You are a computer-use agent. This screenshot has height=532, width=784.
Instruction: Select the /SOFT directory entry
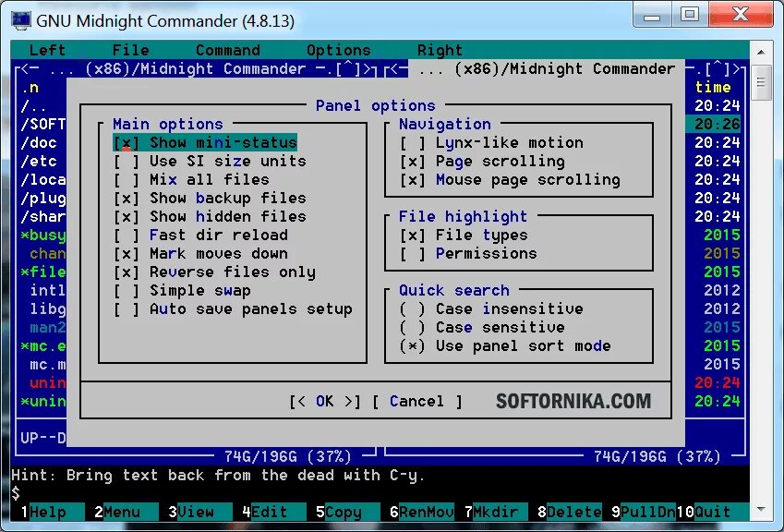(43, 125)
